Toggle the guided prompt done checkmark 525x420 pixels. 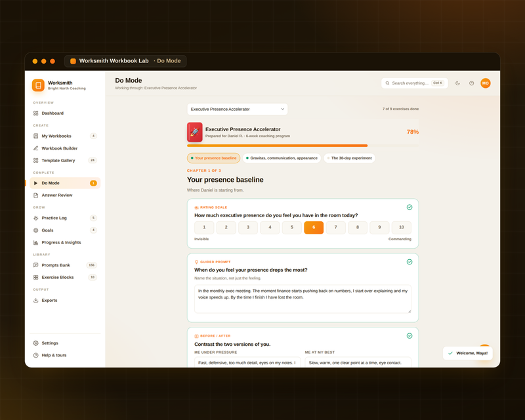[x=409, y=262]
